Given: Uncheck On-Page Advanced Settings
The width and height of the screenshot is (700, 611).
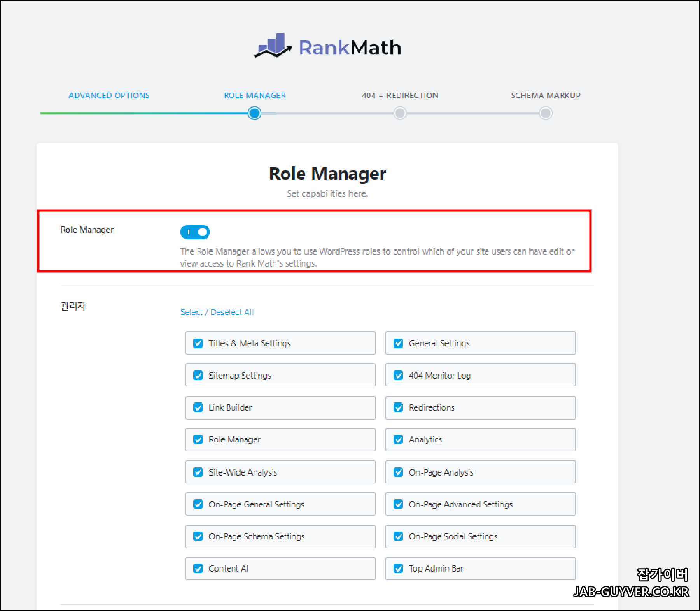Looking at the screenshot, I should click(x=398, y=504).
